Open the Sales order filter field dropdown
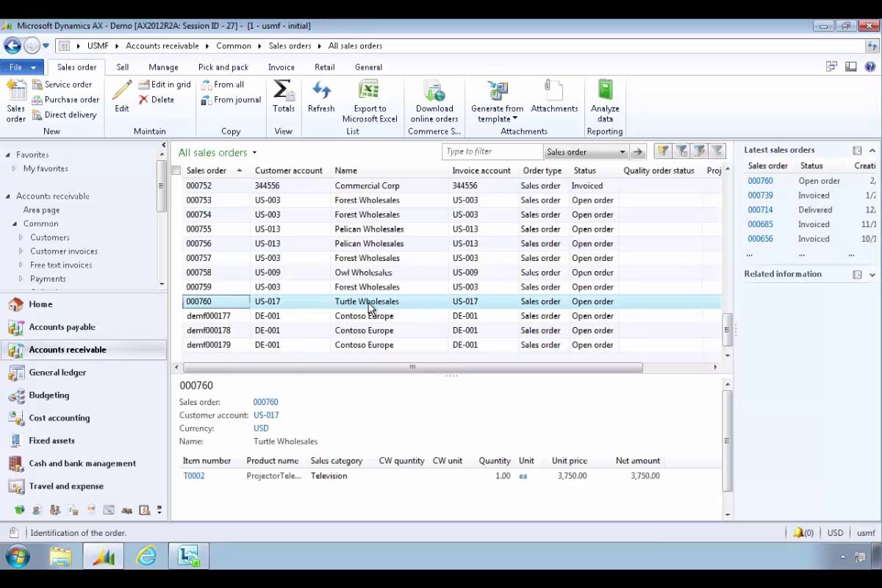This screenshot has width=882, height=588. coord(622,152)
